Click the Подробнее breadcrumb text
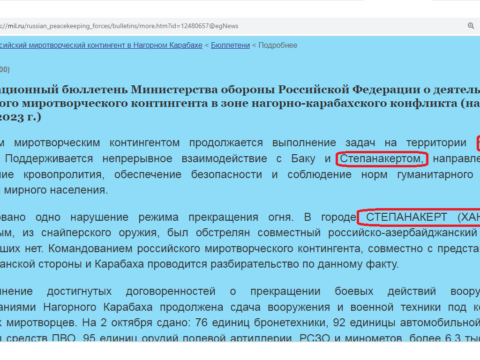 click(x=278, y=45)
